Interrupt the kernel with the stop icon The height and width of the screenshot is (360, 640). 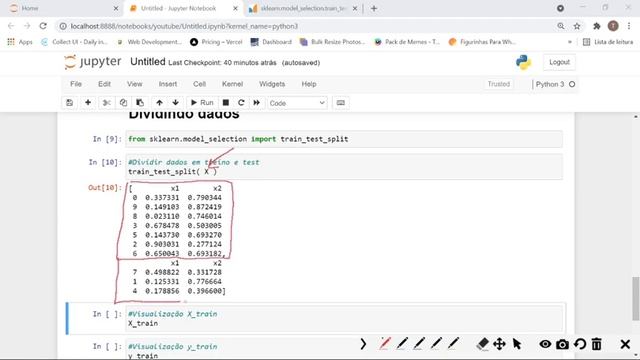coord(226,103)
